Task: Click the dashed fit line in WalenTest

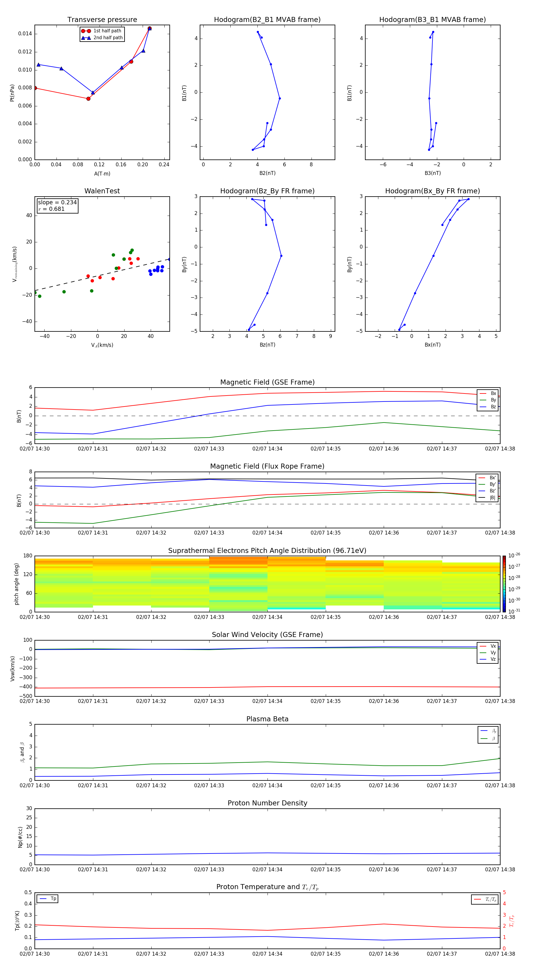Action: pyautogui.click(x=102, y=275)
